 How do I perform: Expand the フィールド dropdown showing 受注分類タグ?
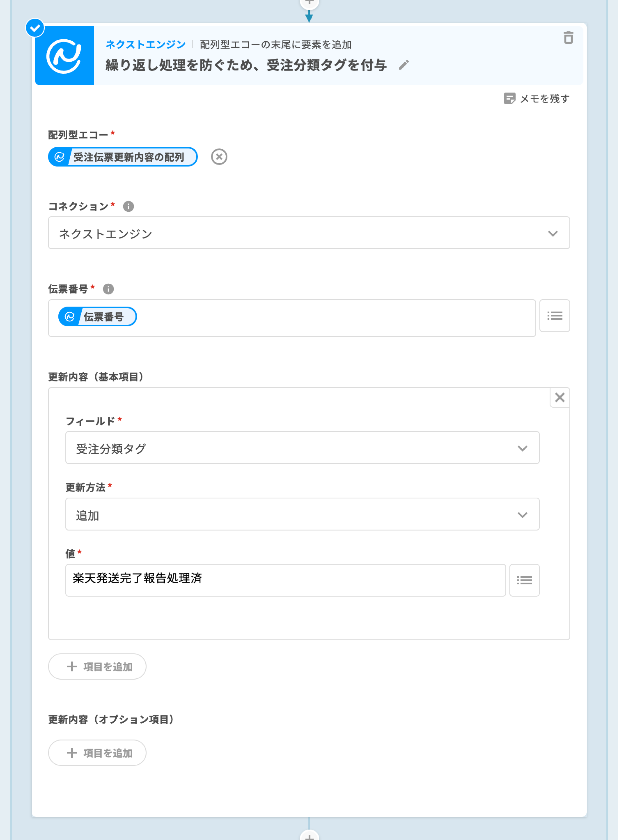coord(302,448)
